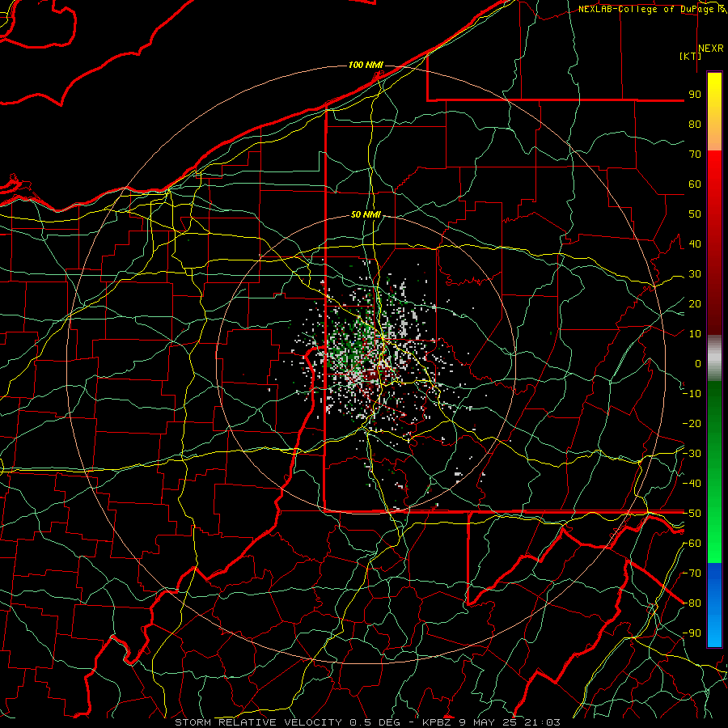This screenshot has width=728, height=728.
Task: Click the "70" value on the velocity scale
Action: [x=695, y=154]
